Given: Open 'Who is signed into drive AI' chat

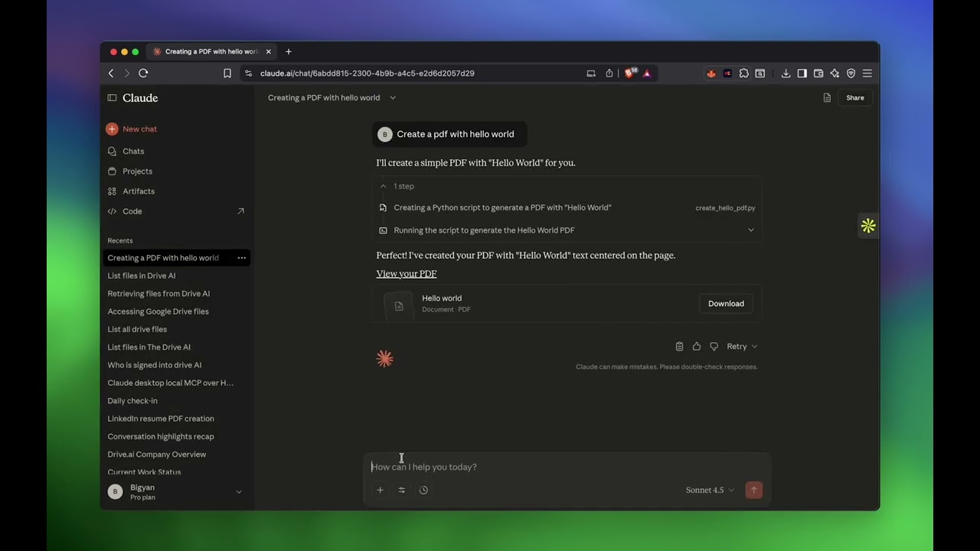Looking at the screenshot, I should pyautogui.click(x=155, y=365).
